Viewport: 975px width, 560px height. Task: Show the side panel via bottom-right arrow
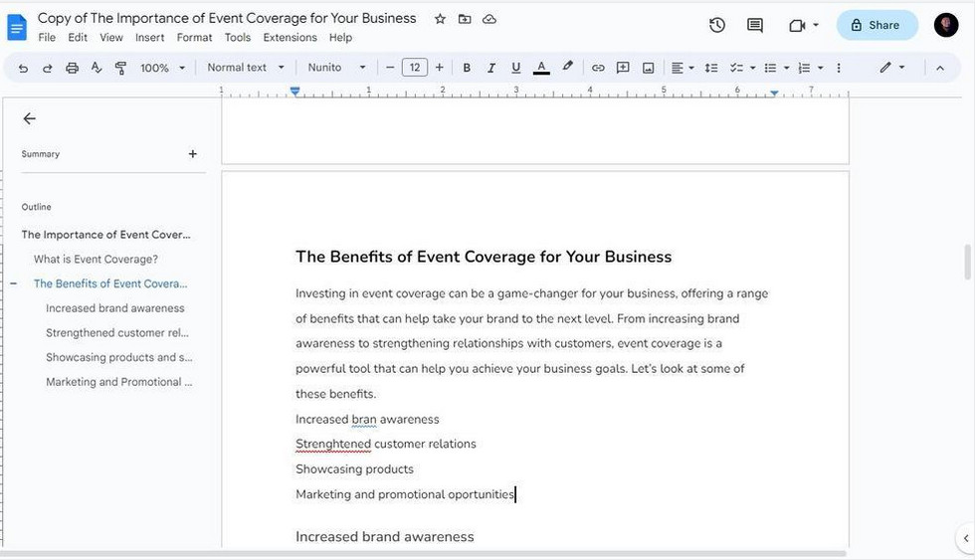point(966,538)
